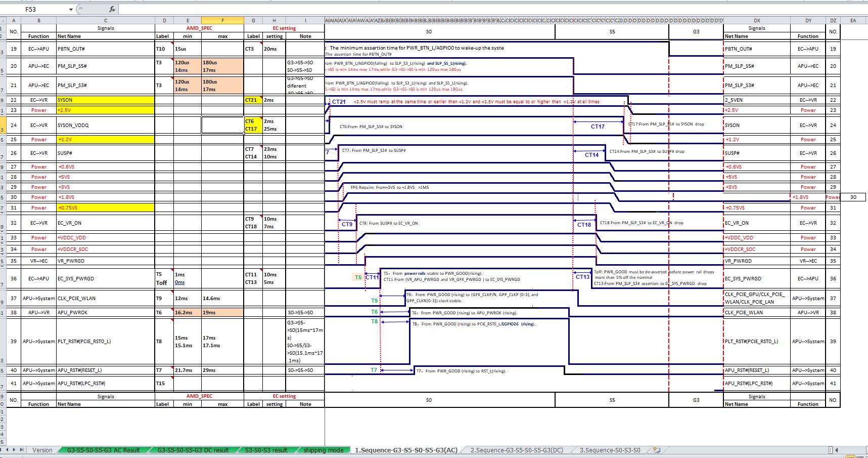This screenshot has height=458, width=868.
Task: Select the 20ms setting cell
Action: coord(274,49)
